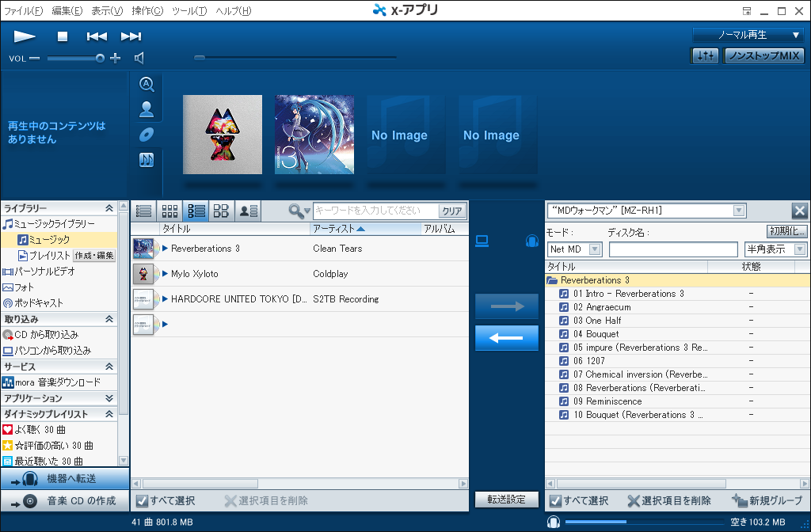Screen dimensions: 811x532
Task: Open パーソナルビデオ library
Action: (x=39, y=272)
